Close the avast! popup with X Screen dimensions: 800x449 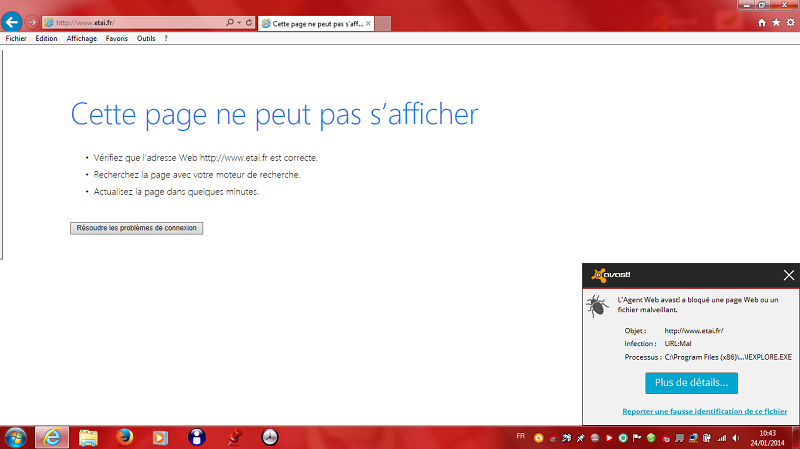point(788,276)
